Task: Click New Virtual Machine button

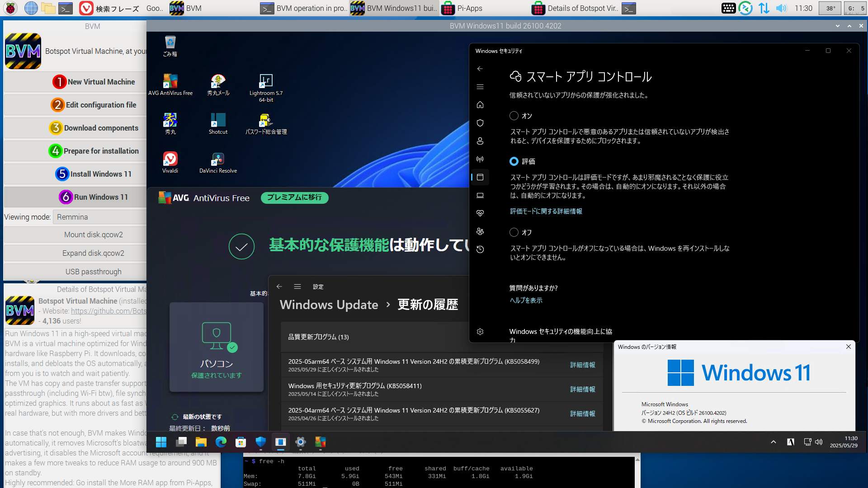Action: [75, 82]
